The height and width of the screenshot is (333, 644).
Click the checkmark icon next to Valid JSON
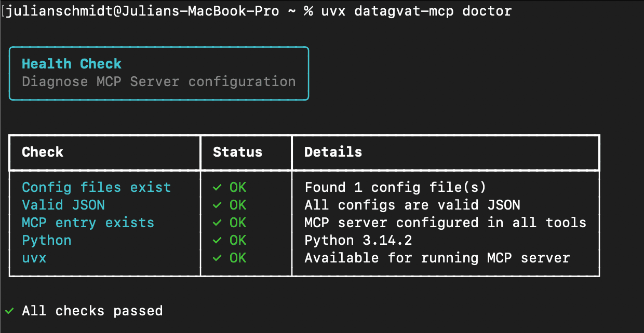217,205
